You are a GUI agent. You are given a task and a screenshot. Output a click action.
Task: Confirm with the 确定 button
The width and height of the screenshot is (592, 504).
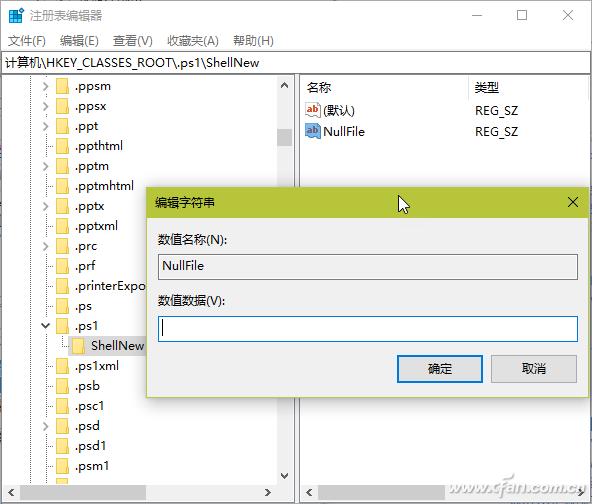coord(440,368)
